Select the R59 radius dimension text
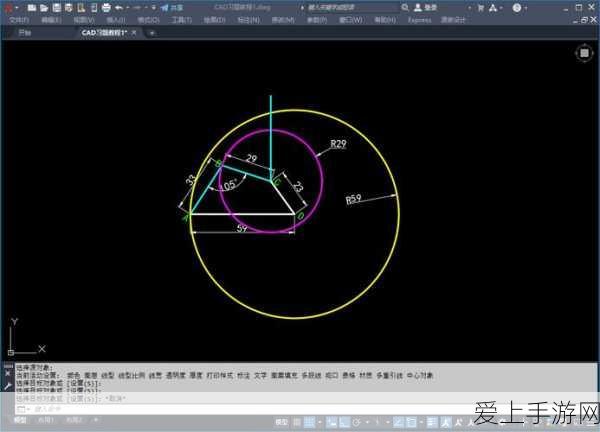Image resolution: width=600 pixels, height=432 pixels. click(x=353, y=199)
